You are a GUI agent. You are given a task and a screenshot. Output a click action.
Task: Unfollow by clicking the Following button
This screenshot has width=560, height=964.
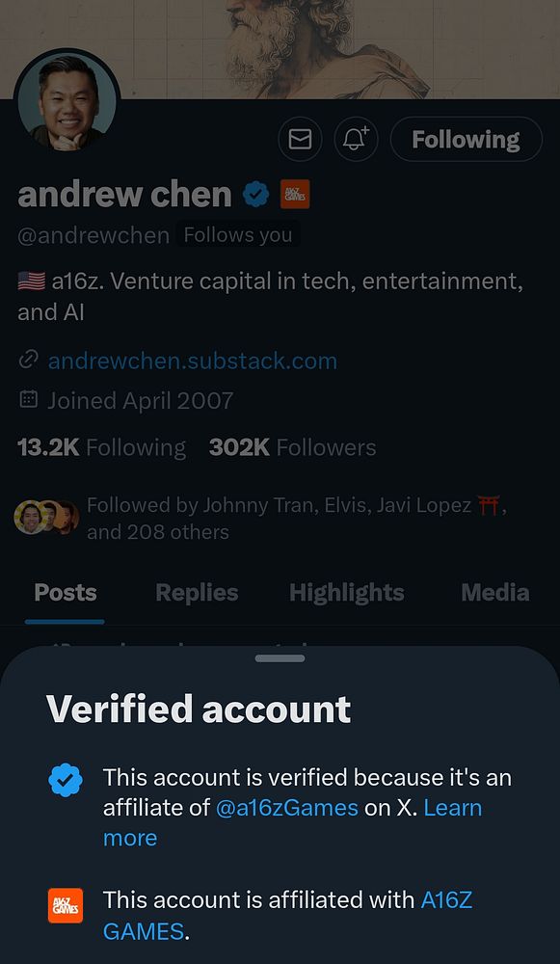[466, 139]
